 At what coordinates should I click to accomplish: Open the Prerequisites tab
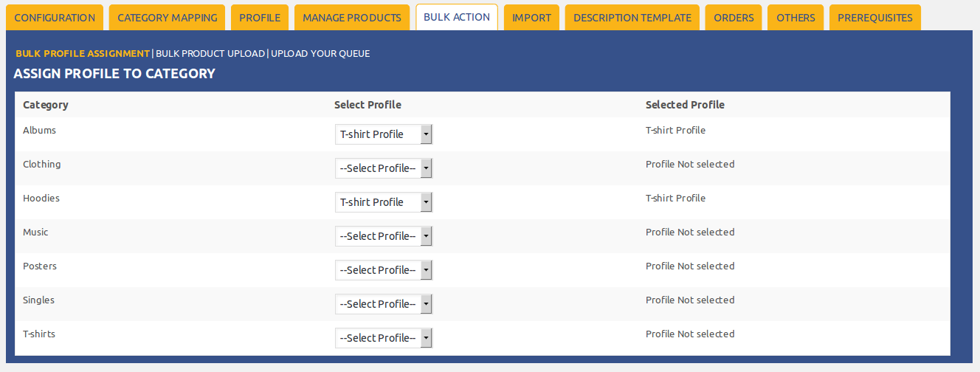pos(874,18)
